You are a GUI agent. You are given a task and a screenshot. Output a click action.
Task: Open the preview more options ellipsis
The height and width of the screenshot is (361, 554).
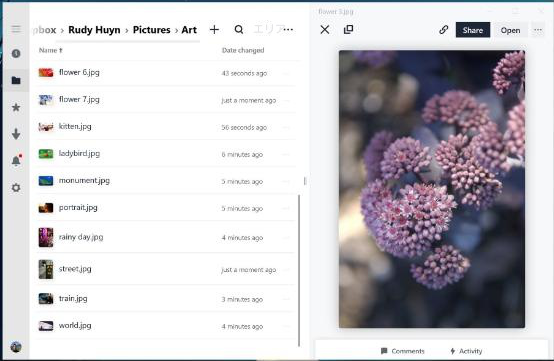pos(538,30)
